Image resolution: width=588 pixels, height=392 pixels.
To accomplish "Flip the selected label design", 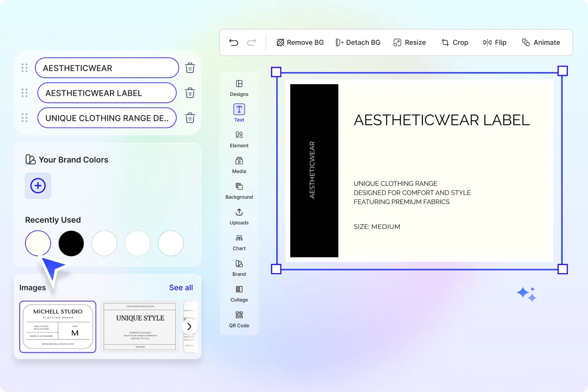I will [495, 42].
